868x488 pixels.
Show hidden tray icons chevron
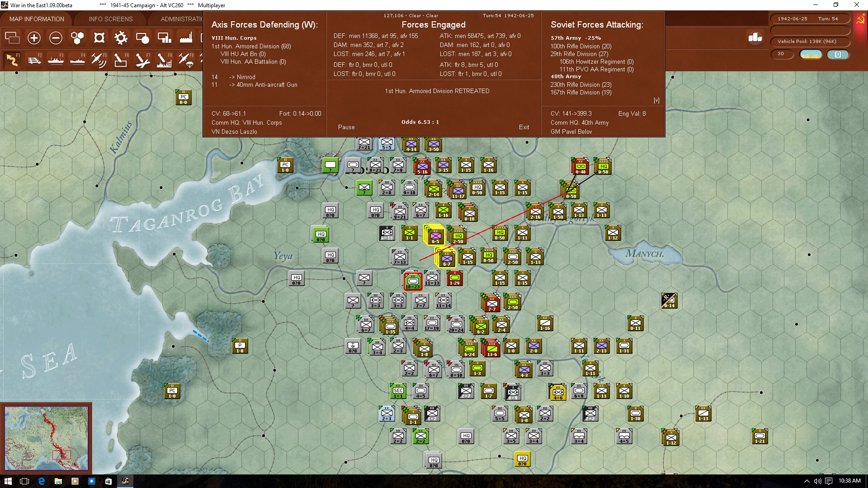pyautogui.click(x=807, y=481)
